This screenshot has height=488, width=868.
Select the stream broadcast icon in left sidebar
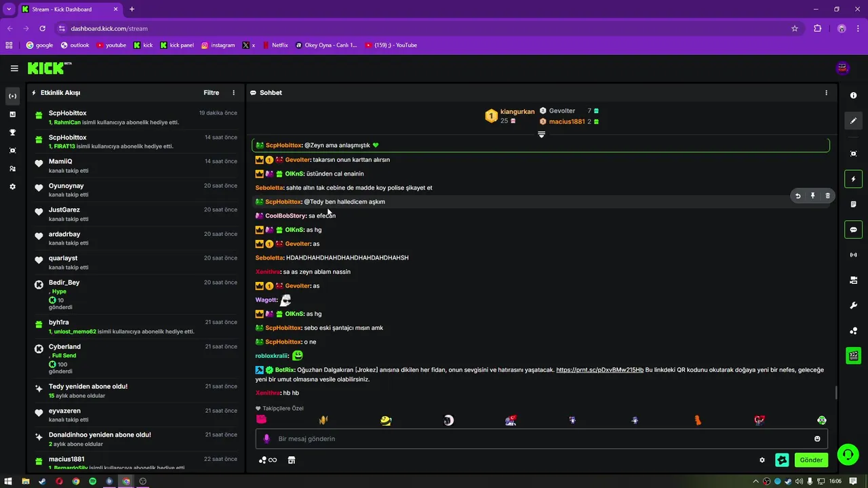(x=12, y=96)
